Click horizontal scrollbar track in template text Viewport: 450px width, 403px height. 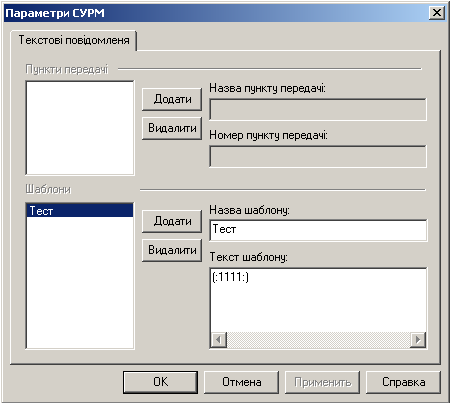pyautogui.click(x=318, y=340)
